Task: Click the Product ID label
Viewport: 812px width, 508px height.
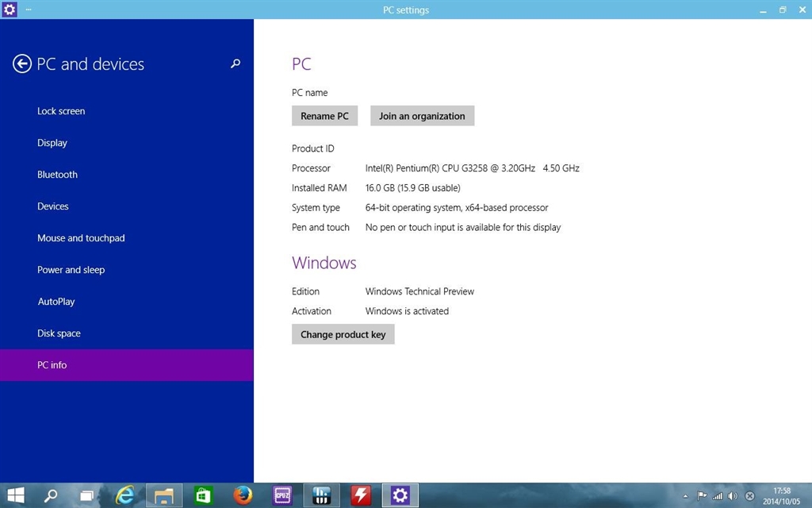Action: click(312, 148)
